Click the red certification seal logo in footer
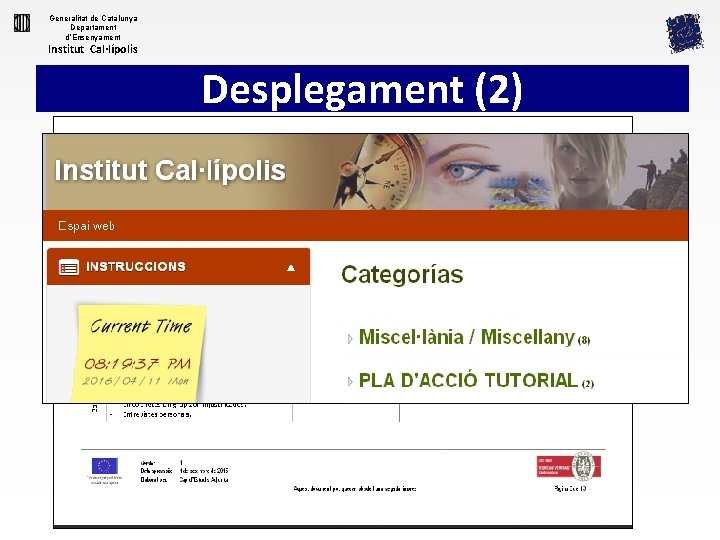 569,467
